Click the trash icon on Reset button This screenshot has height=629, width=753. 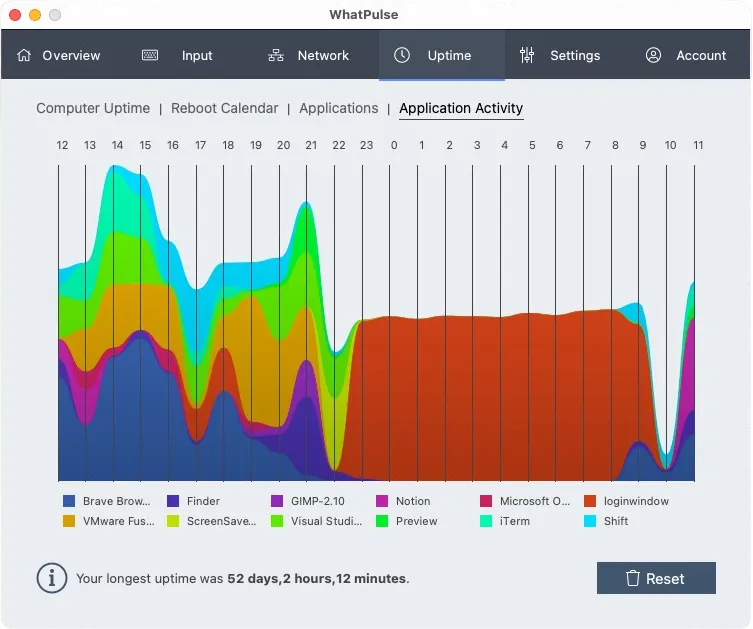pos(632,578)
